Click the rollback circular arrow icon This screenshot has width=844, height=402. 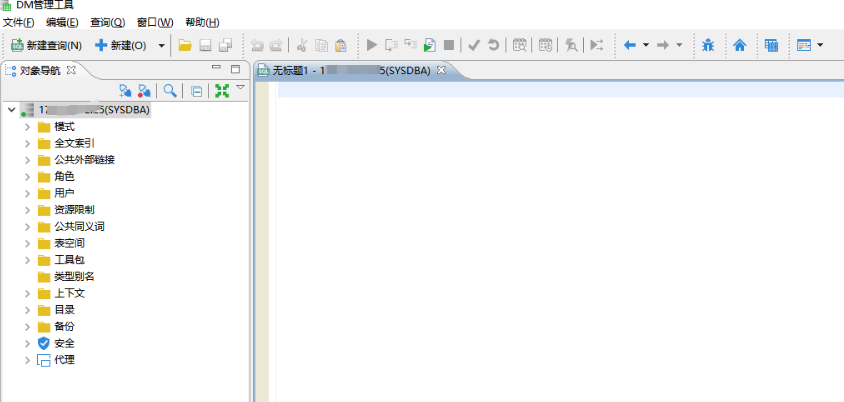coord(493,45)
